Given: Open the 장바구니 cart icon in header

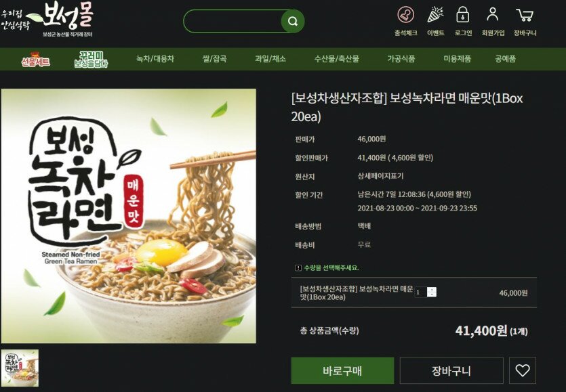Looking at the screenshot, I should [525, 15].
